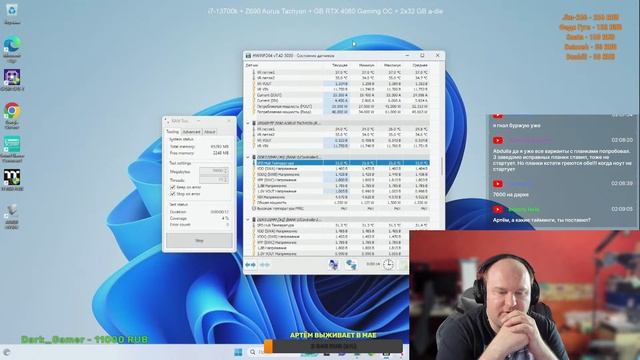Switch to the Advanced tab in RAM Test
Screen dimensions: 640x360
(191, 132)
